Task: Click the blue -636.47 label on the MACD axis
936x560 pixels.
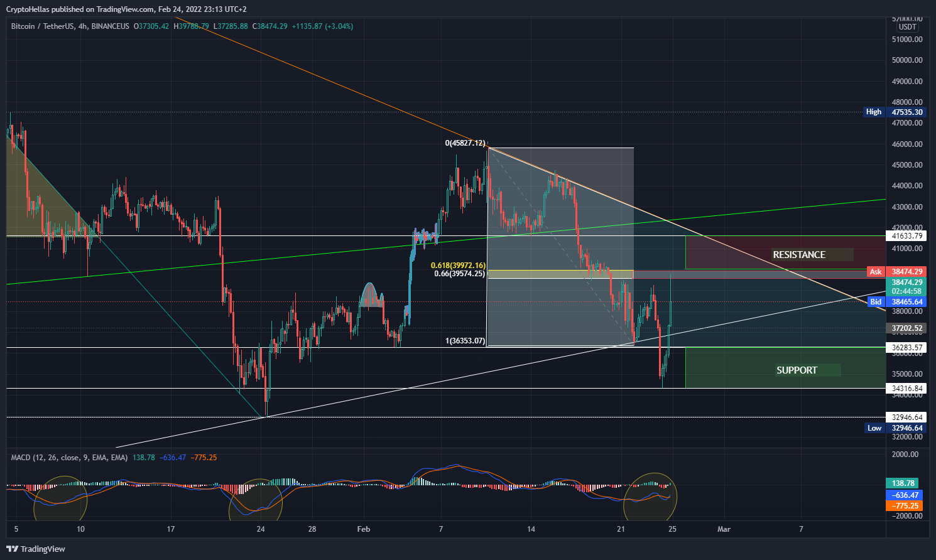Action: [x=905, y=495]
